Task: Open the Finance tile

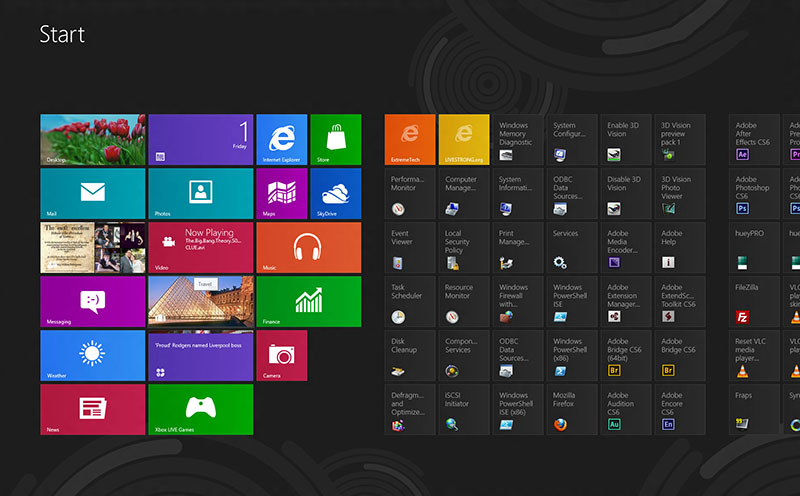Action: (x=309, y=302)
